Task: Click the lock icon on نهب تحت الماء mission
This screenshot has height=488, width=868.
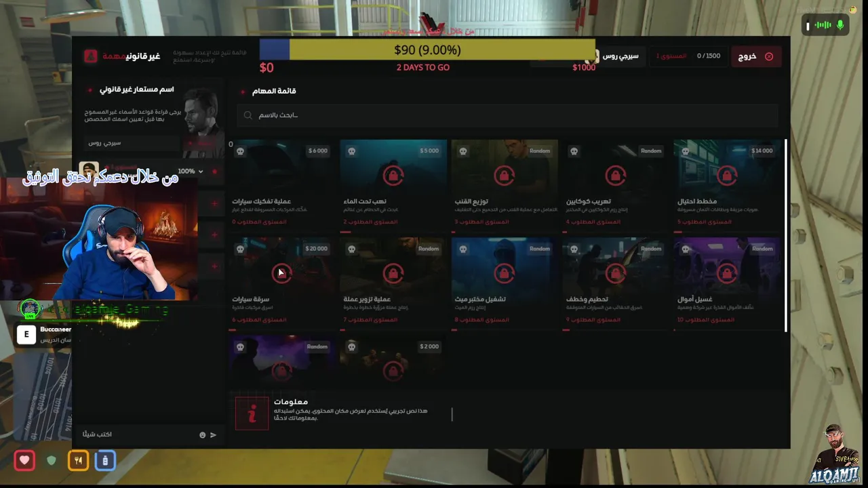Action: point(393,176)
